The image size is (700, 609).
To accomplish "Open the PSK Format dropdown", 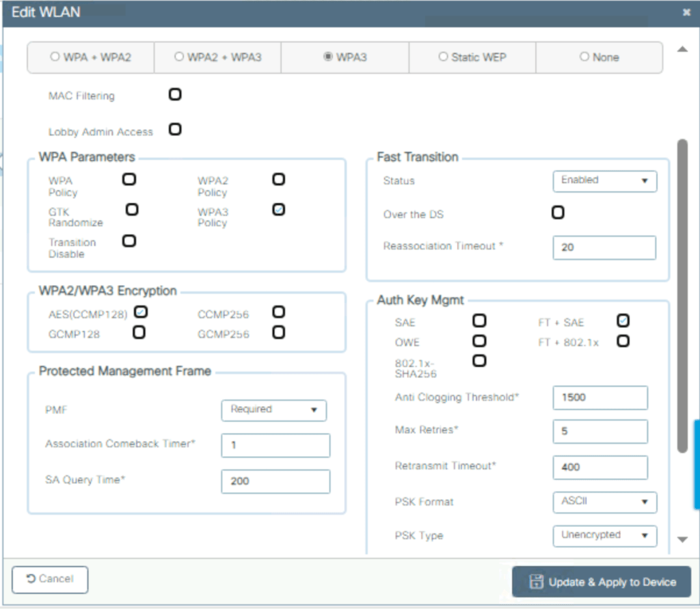I will coord(604,502).
